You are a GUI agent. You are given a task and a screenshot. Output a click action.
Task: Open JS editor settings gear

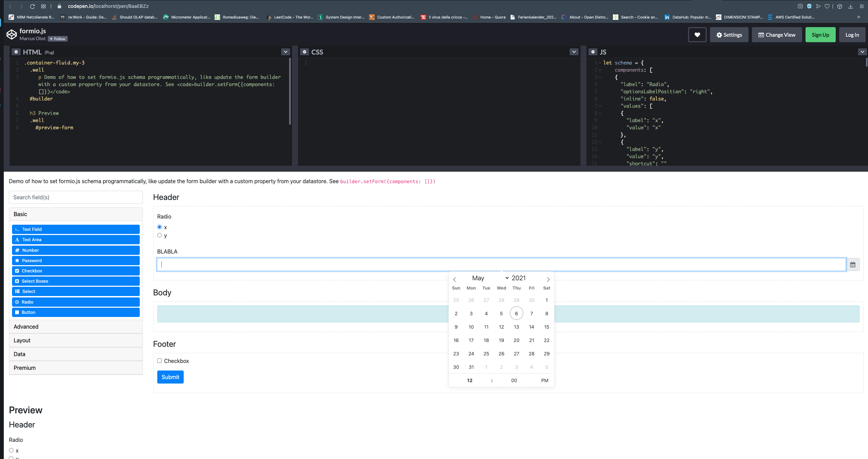click(593, 52)
